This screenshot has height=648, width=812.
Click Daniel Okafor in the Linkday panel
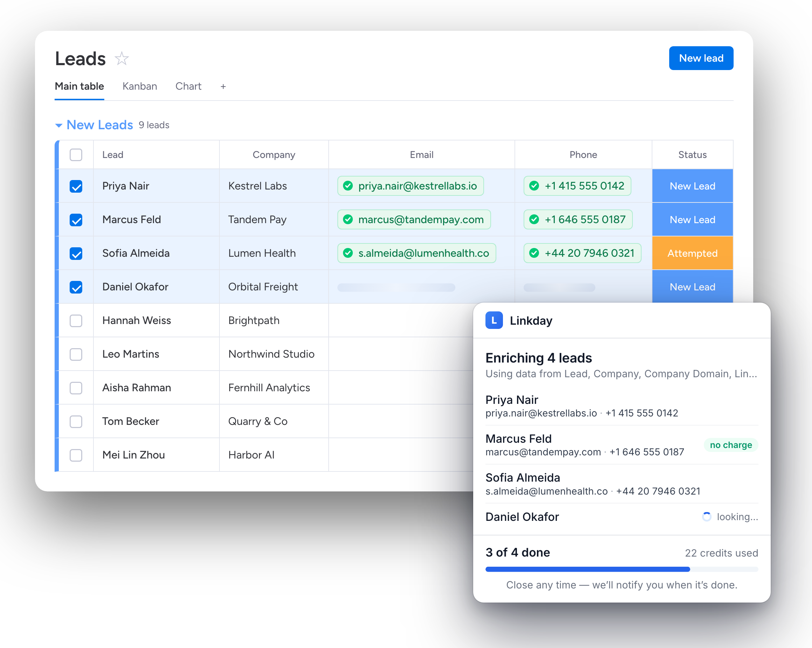[x=522, y=516]
